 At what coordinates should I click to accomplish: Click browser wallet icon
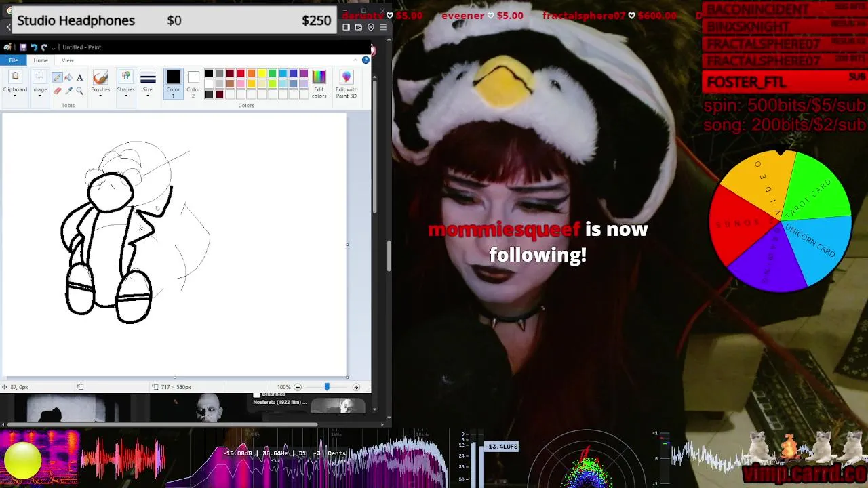(359, 27)
